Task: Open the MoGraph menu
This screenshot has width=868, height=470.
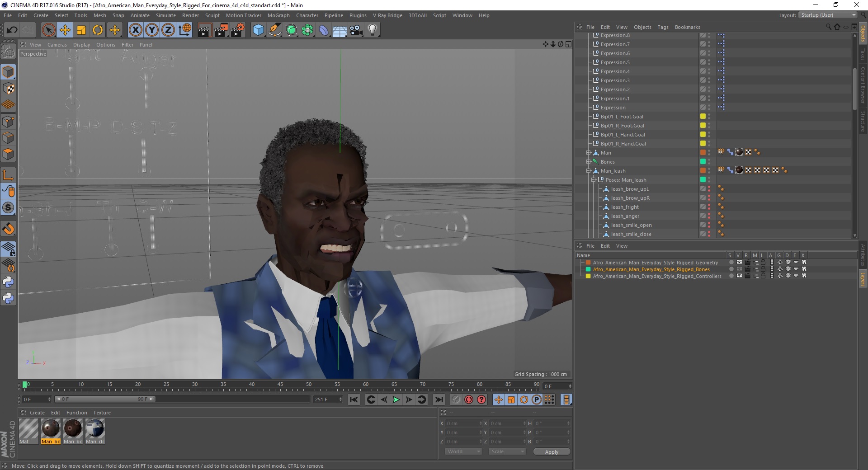Action: click(x=278, y=15)
